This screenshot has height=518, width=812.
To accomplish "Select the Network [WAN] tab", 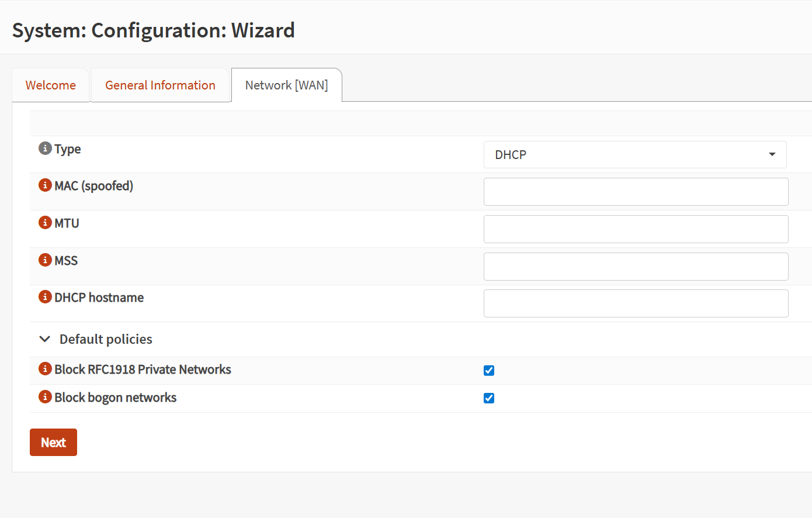I will click(286, 85).
